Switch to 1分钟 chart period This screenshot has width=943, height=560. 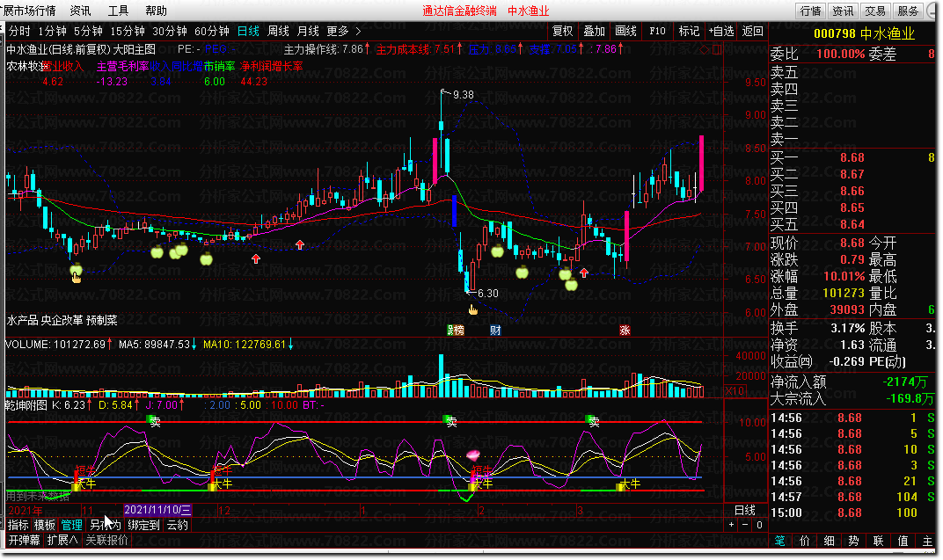click(x=52, y=31)
